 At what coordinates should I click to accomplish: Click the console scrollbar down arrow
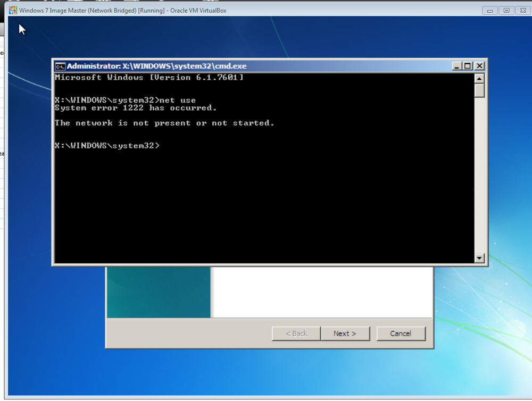point(479,258)
